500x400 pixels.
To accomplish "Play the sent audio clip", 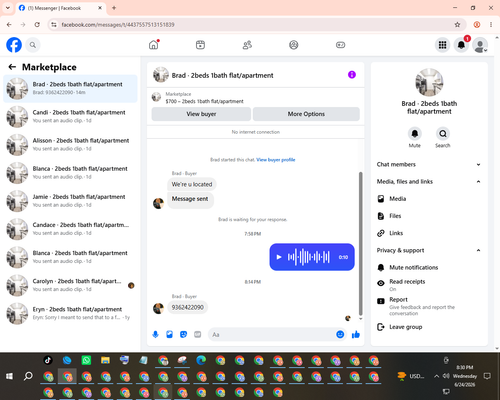I will coord(279,257).
